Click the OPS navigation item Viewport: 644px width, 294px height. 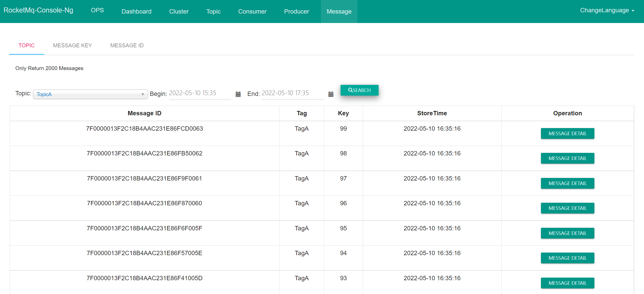pyautogui.click(x=97, y=10)
